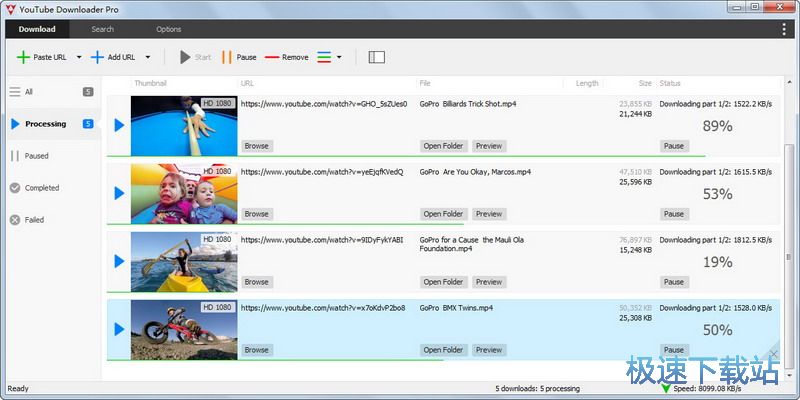Click the kayak video thumbnail
This screenshot has height=400, width=800.
[184, 261]
